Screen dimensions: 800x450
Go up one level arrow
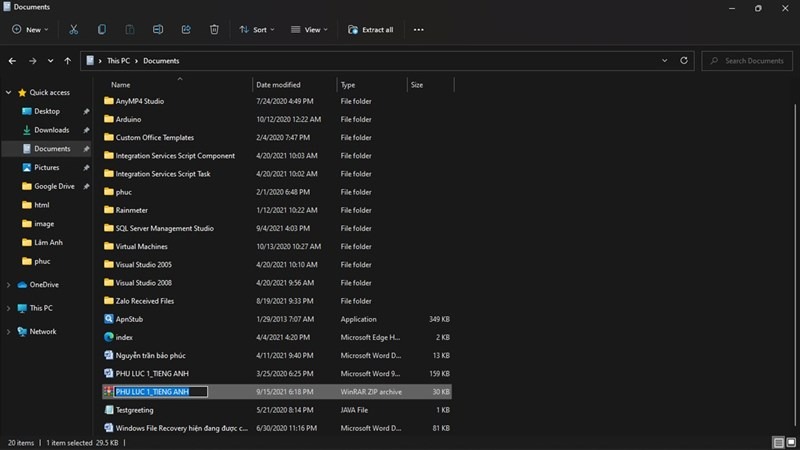67,61
